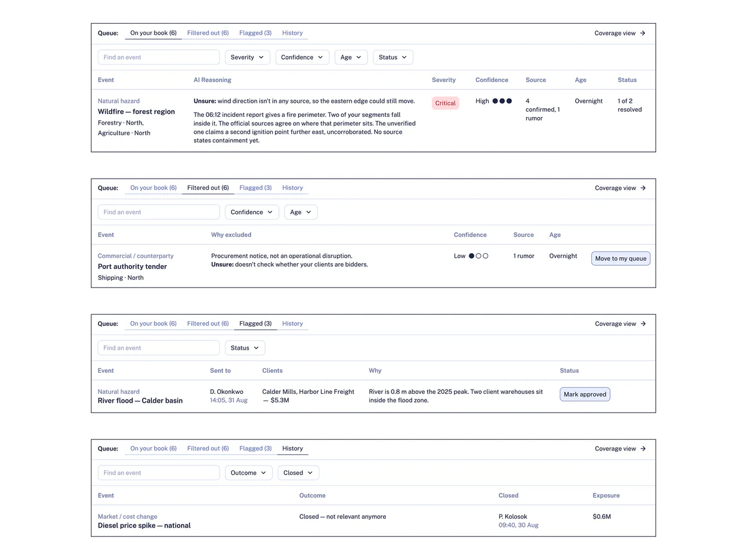Select Flagged (3) tab in the Diesel price spike panel

(x=255, y=449)
